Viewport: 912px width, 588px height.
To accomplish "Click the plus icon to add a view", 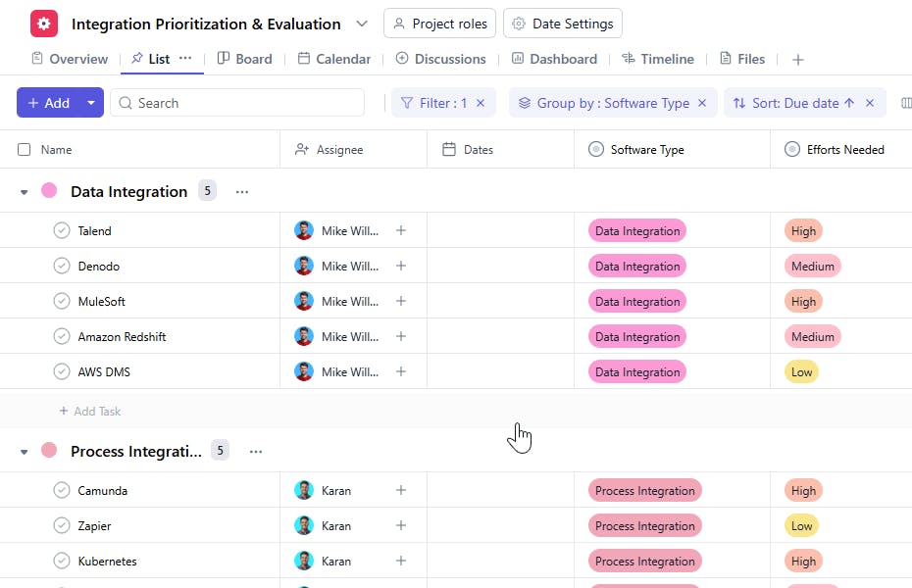I will click(797, 60).
